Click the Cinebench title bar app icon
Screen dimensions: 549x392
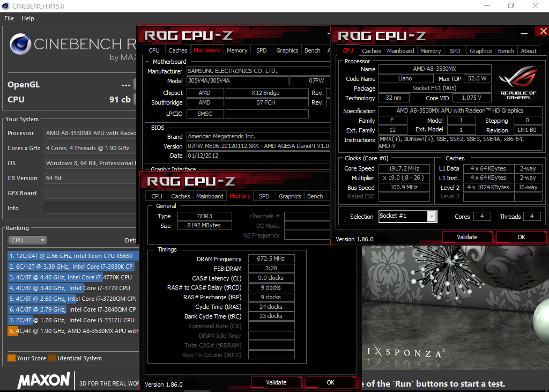[5, 6]
